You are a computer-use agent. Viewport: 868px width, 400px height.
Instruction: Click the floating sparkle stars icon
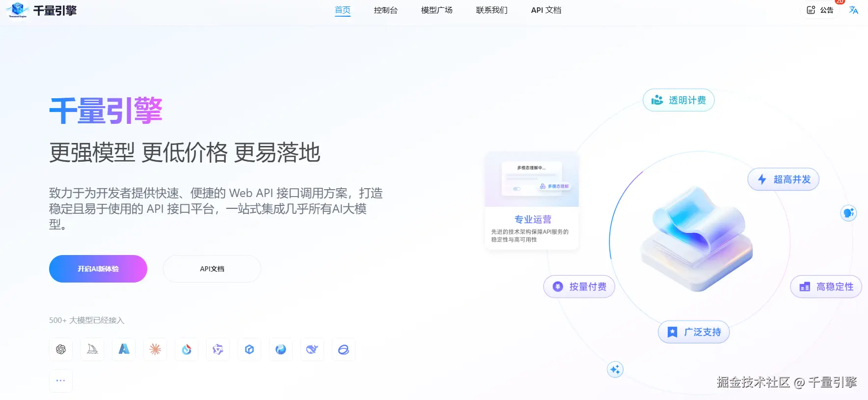615,370
